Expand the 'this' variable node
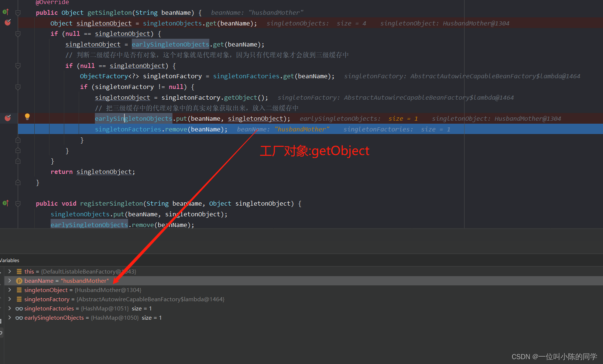The image size is (603, 364). [x=10, y=271]
